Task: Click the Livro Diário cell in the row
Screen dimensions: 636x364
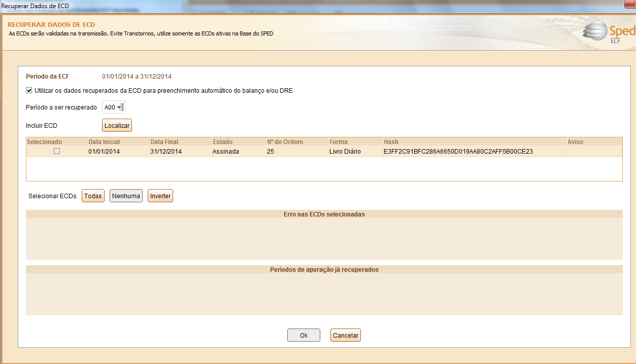Action: point(345,152)
